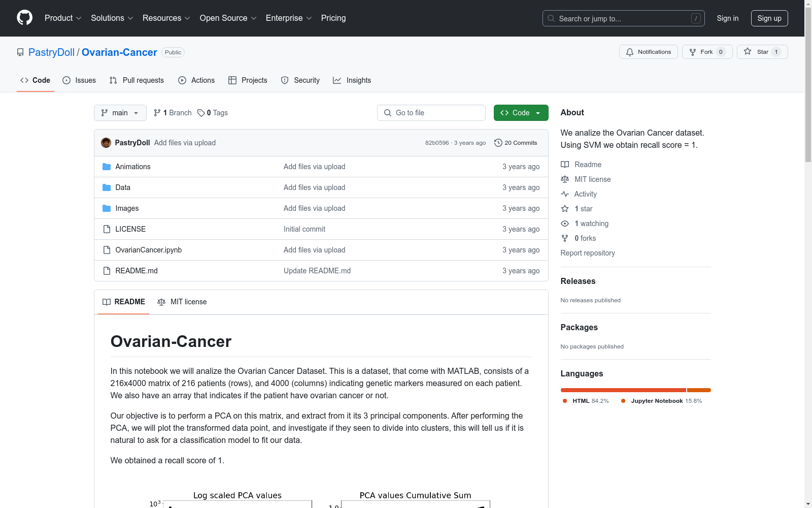Open the Actions tab
Viewport: 812px width, 508px height.
(196, 80)
